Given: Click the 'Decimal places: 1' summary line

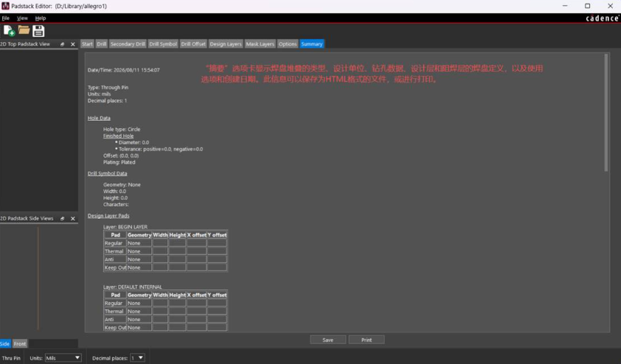Looking at the screenshot, I should [x=108, y=101].
